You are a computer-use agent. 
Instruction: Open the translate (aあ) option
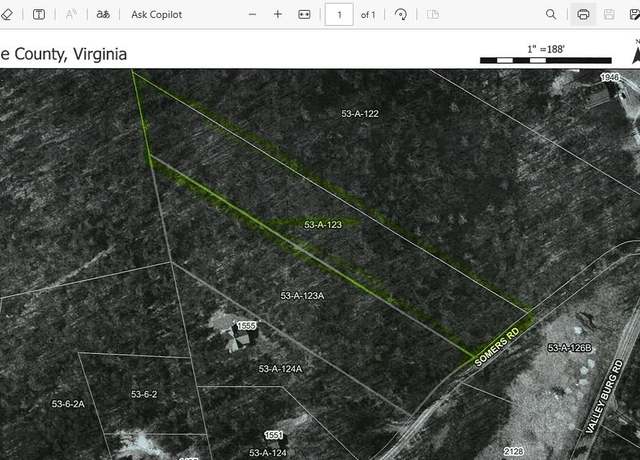point(103,14)
